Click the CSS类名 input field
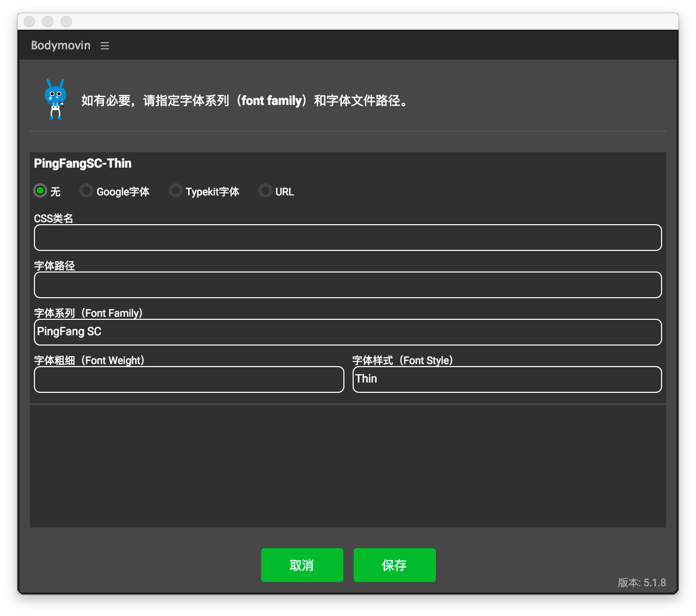This screenshot has width=696, height=616. 347,238
